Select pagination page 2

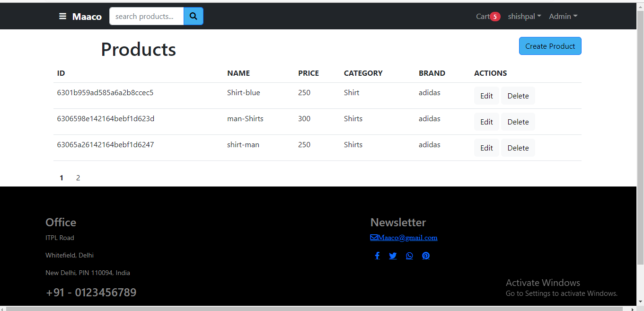78,178
